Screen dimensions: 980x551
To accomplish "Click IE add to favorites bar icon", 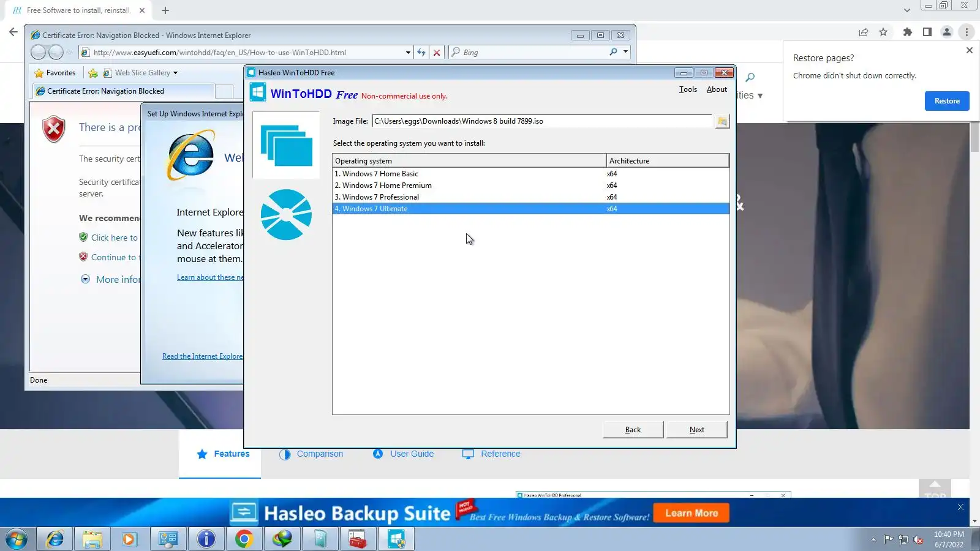I will (92, 73).
